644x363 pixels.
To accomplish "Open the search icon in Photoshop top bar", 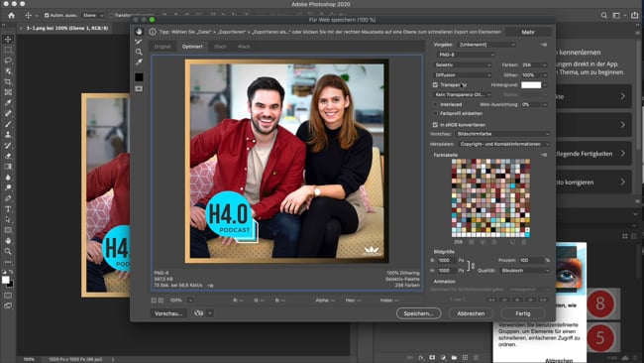I will (604, 15).
